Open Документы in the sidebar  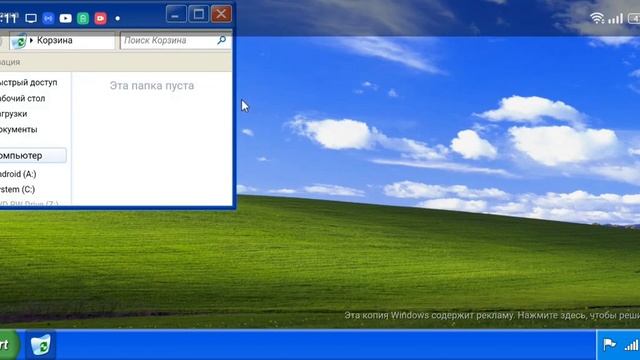[x=18, y=129]
